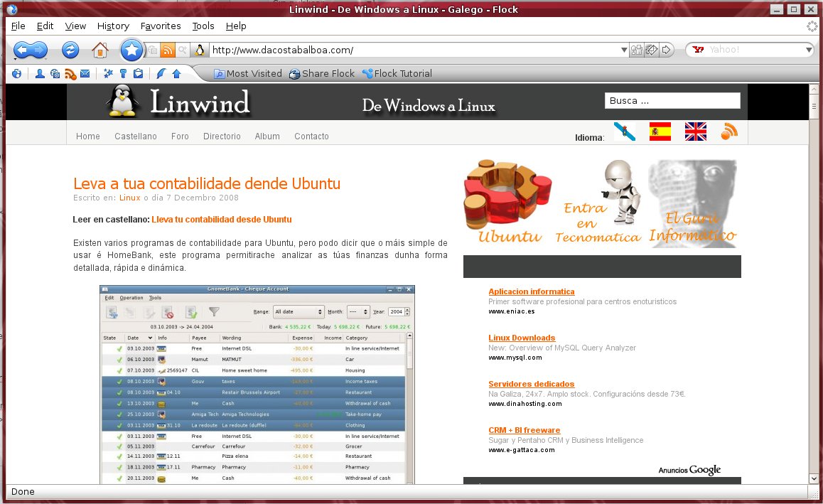This screenshot has height=504, width=823.
Task: Email this link via envelope icon
Action: tap(652, 50)
